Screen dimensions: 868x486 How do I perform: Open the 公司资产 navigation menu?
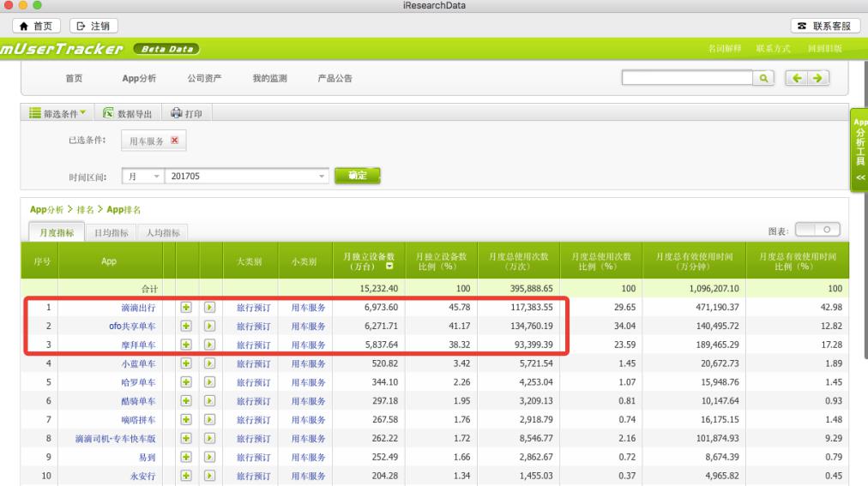click(204, 79)
